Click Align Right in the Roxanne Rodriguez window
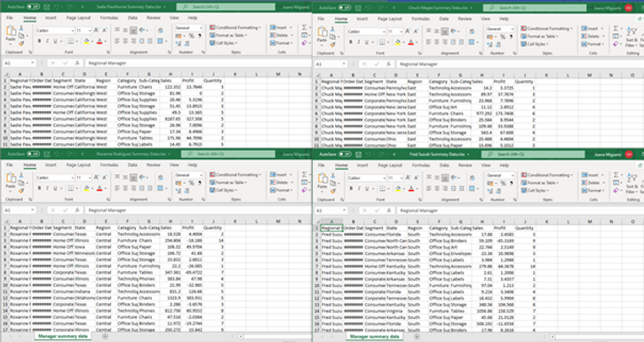644x342 pixels. coord(133,188)
